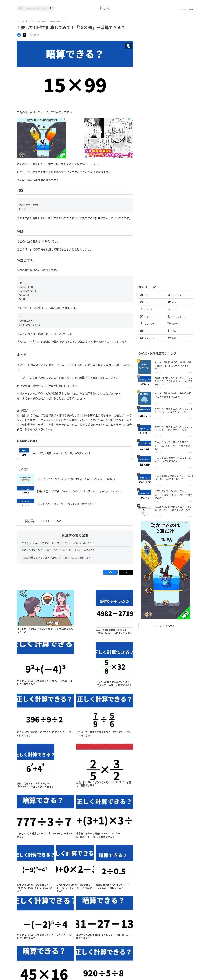Open the 45×16 article card
Image resolution: width=210 pixels, height=980 pixels.
pyautogui.click(x=45, y=963)
